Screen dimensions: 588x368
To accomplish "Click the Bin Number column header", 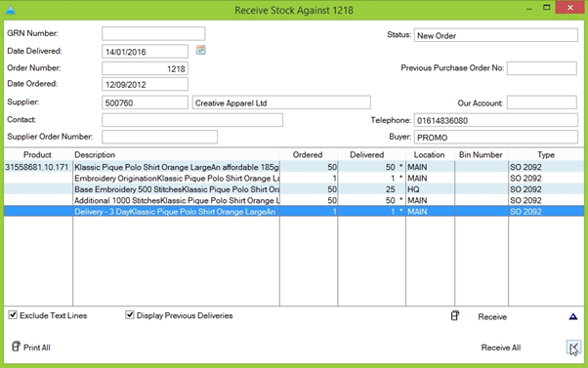I will [482, 155].
